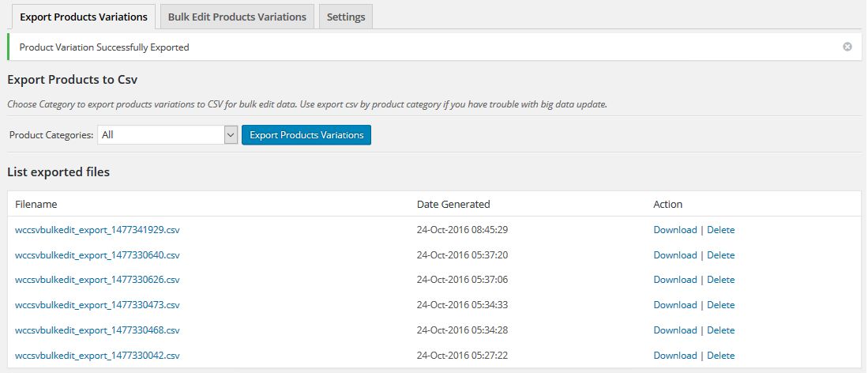Select the Export Products Variations tab
Image resolution: width=868 pixels, height=373 pixels.
coord(83,17)
